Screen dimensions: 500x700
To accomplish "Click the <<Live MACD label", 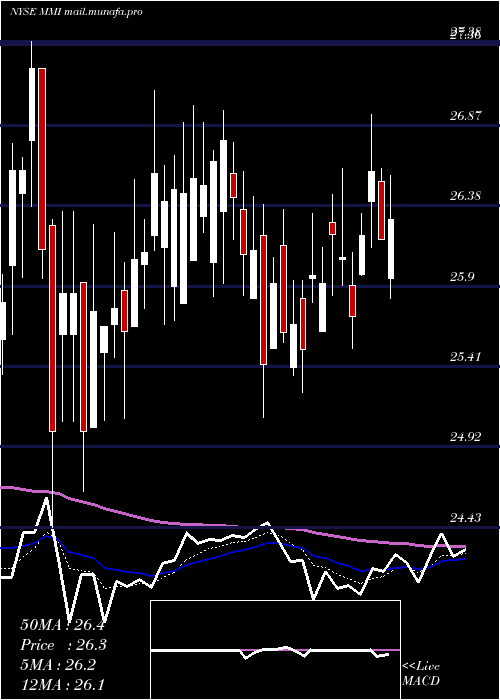I will point(421,673).
